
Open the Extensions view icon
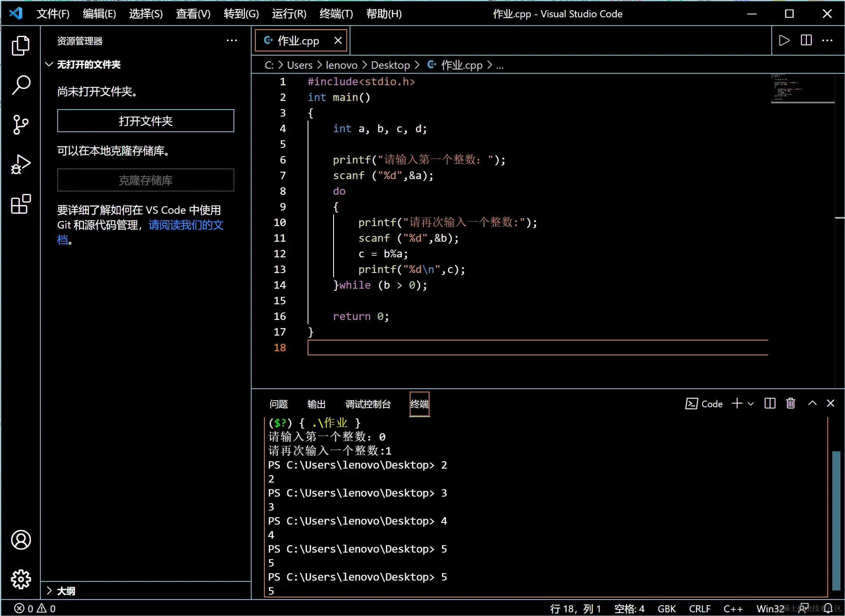pyautogui.click(x=21, y=204)
